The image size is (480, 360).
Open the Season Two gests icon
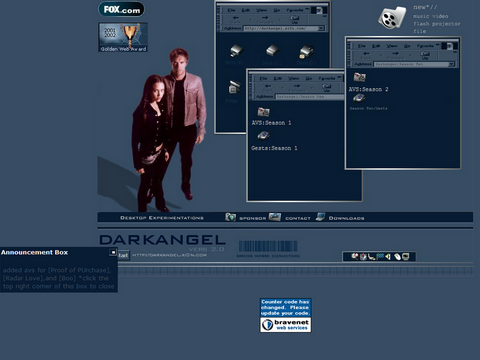pos(359,98)
